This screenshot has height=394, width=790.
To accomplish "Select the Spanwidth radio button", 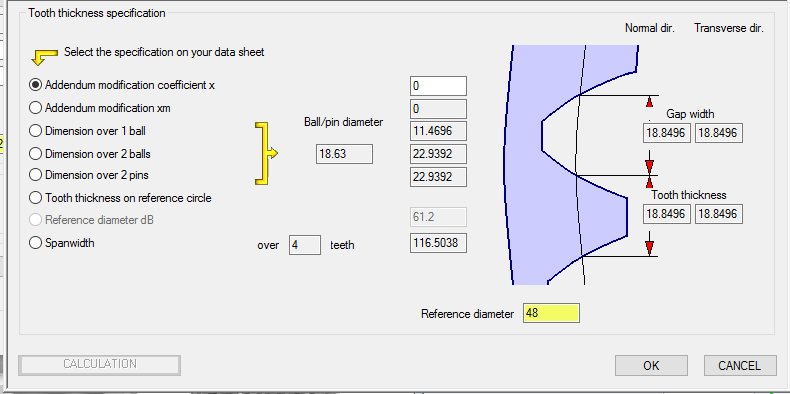I will 35,243.
